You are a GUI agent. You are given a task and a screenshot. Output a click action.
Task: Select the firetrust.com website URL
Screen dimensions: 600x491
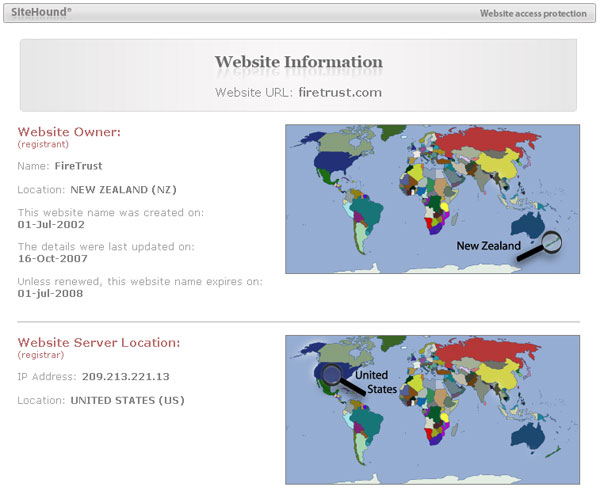point(340,92)
